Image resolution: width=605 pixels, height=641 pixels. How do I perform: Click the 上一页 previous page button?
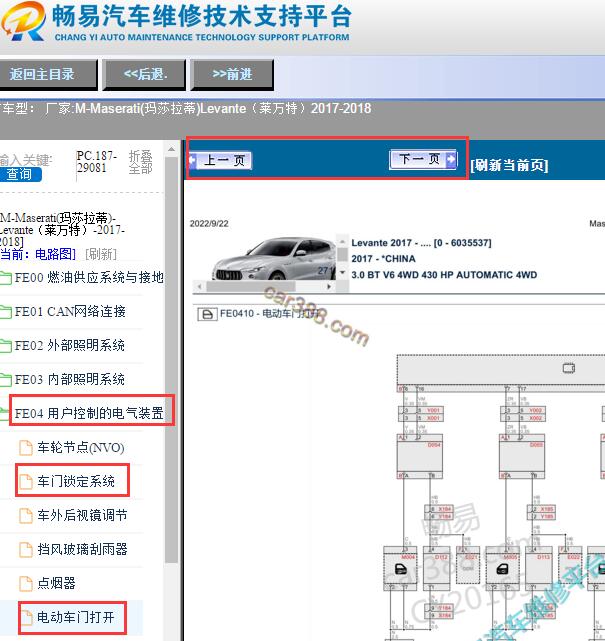point(221,160)
